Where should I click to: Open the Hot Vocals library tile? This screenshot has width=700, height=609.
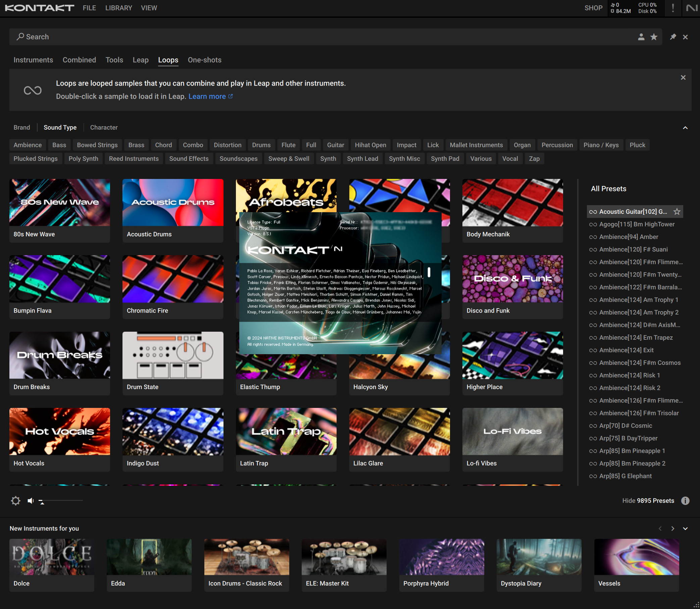pos(60,440)
